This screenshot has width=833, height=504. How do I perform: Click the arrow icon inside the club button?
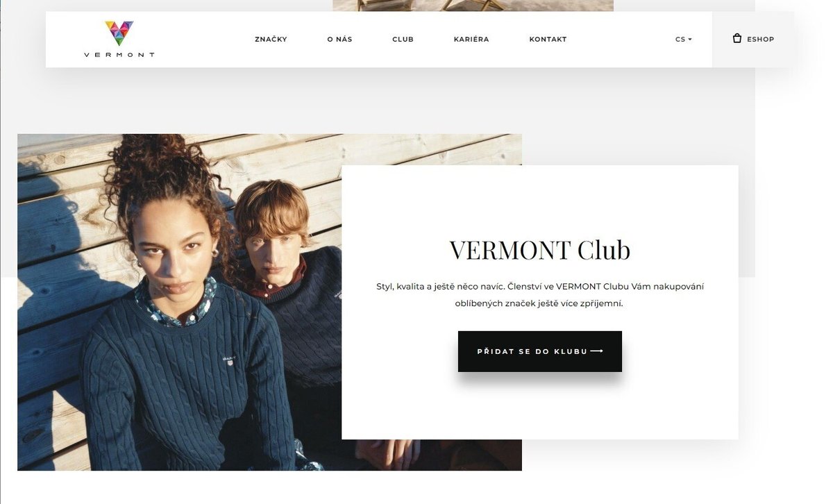[x=596, y=351]
